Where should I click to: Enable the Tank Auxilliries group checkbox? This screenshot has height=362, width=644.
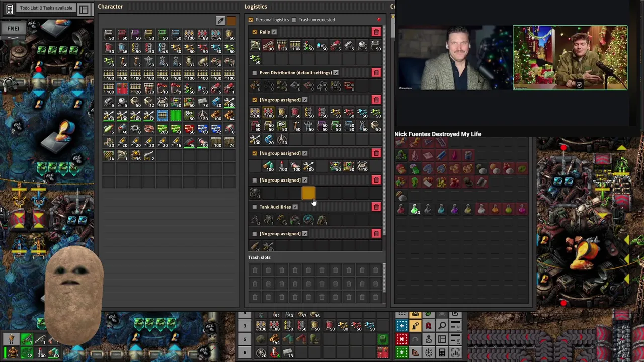coord(254,207)
